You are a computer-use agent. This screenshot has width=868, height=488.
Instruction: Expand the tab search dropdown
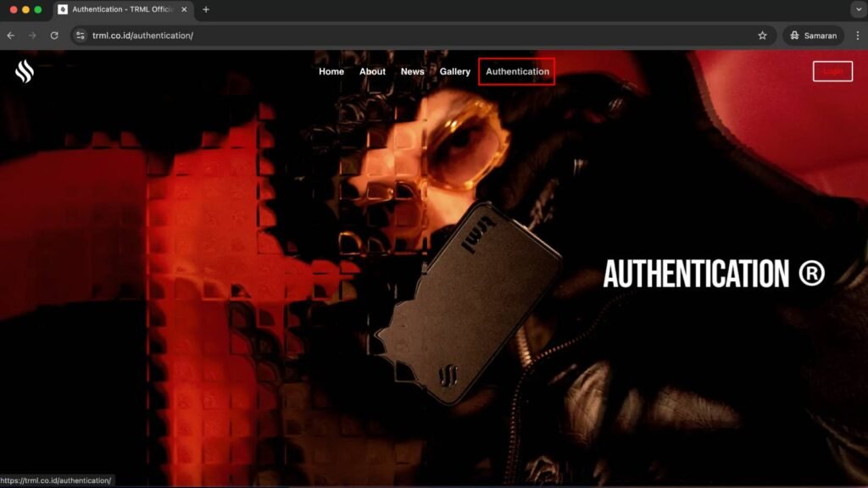[859, 9]
